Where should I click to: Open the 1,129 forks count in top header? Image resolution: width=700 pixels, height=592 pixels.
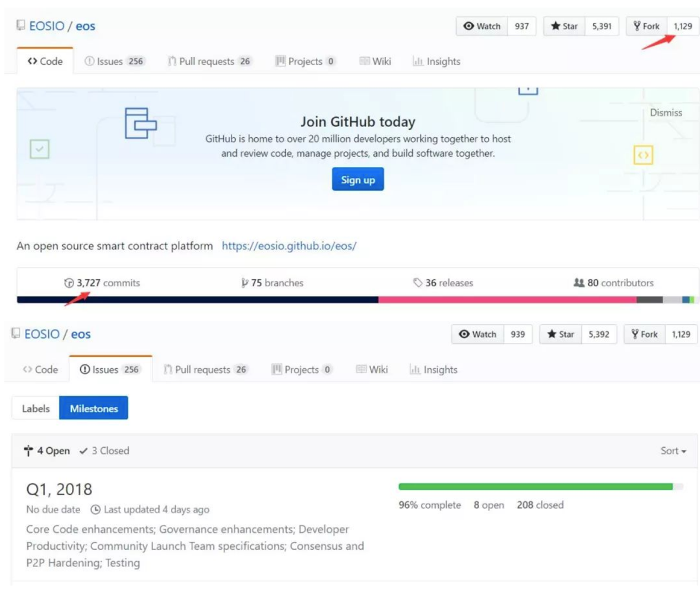pyautogui.click(x=683, y=26)
